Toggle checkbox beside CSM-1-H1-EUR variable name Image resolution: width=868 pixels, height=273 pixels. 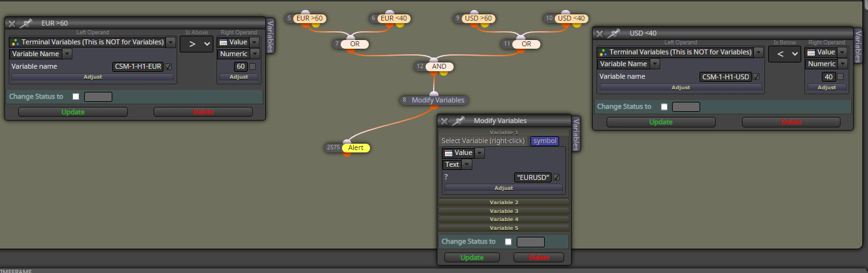click(168, 66)
